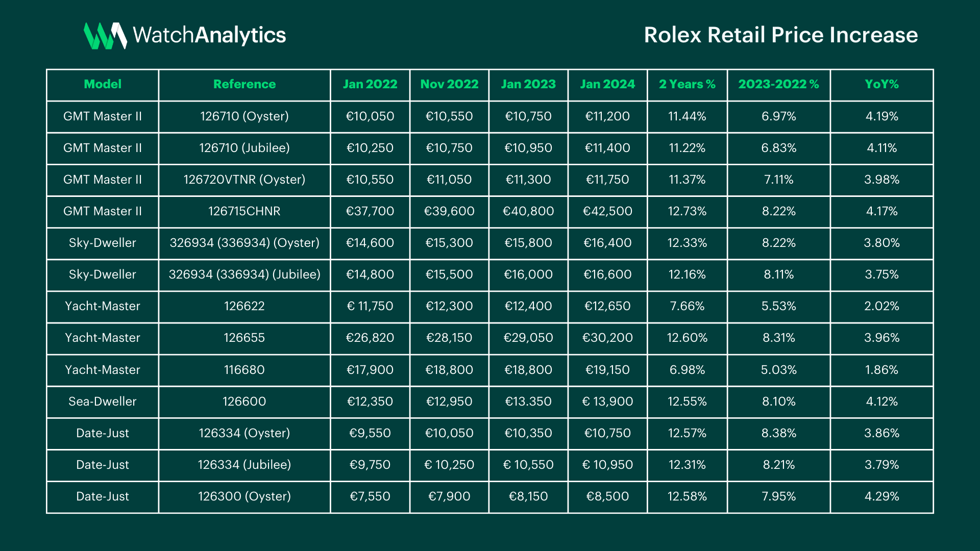
Task: Select the Model column header
Action: click(103, 84)
